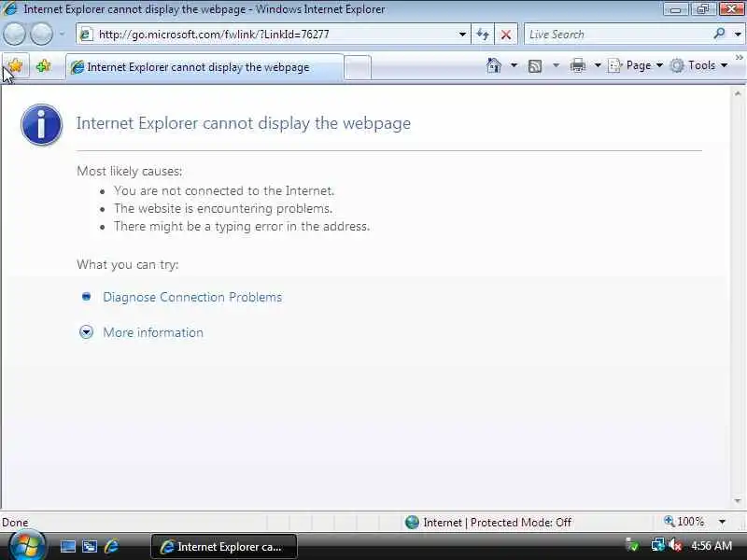Expand the More information section
Screen dimensions: 747x560
point(86,332)
